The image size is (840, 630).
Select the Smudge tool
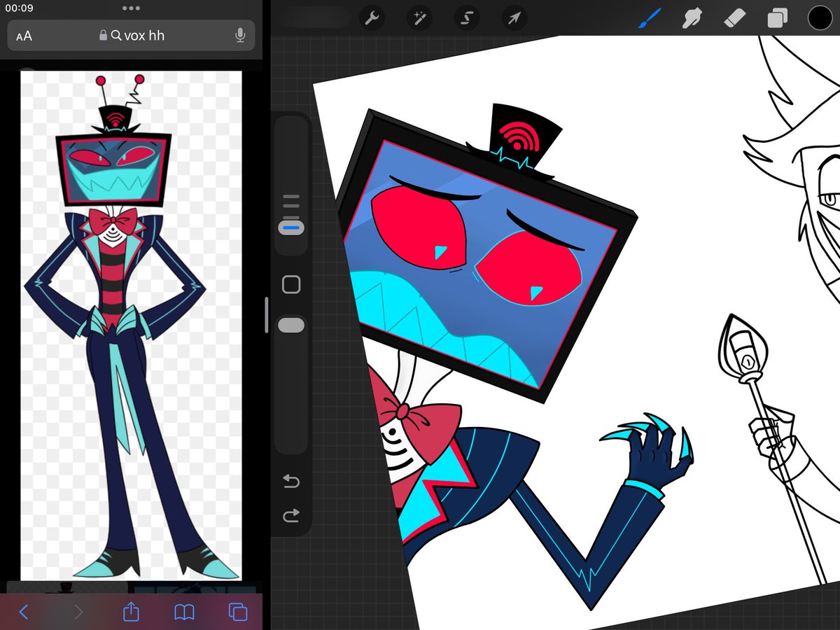point(692,18)
